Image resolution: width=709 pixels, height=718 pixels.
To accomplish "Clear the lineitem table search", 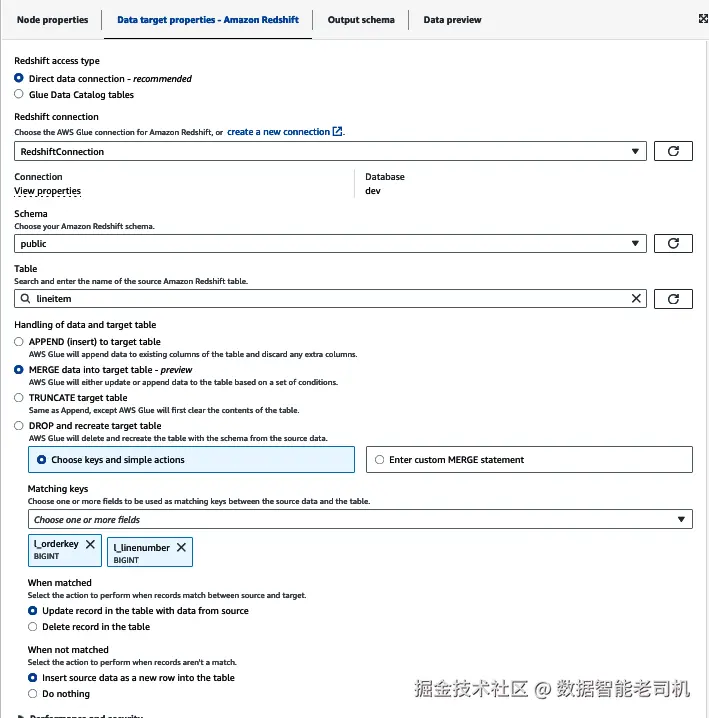I will [636, 298].
